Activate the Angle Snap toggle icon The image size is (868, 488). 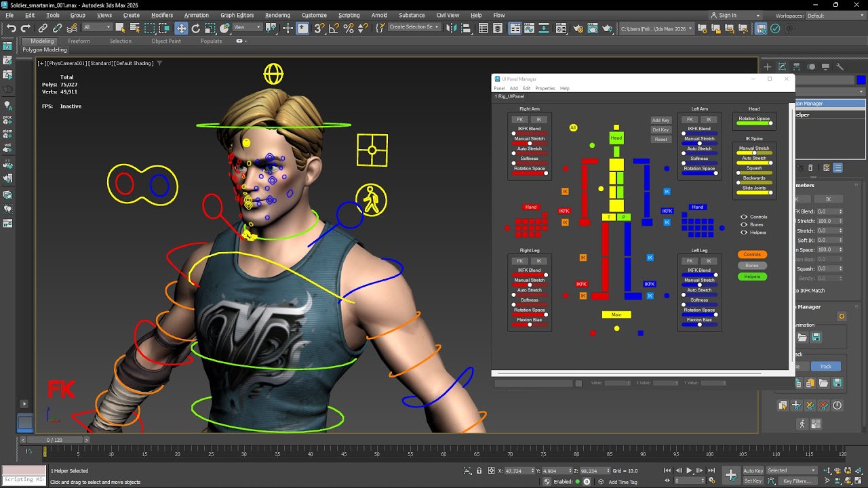tap(334, 28)
